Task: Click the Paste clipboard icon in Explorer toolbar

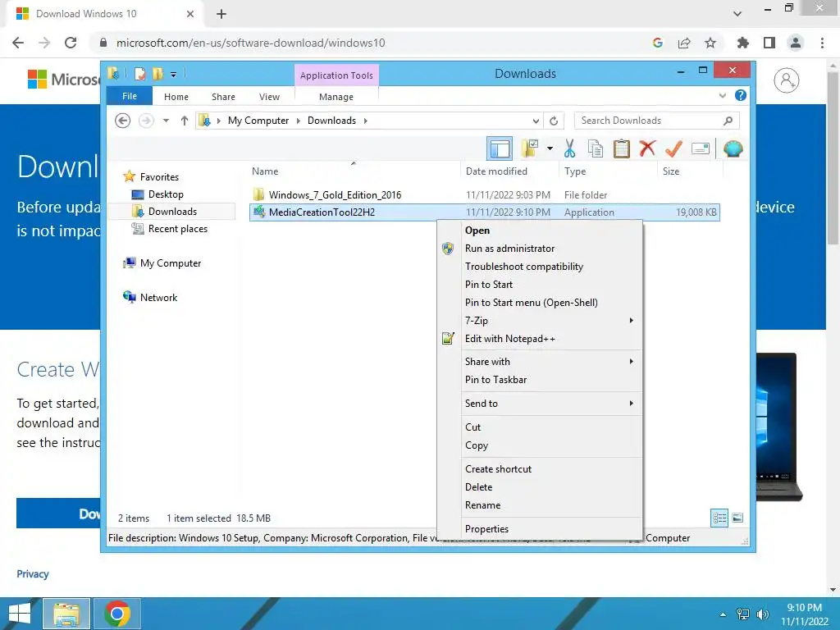Action: [622, 148]
